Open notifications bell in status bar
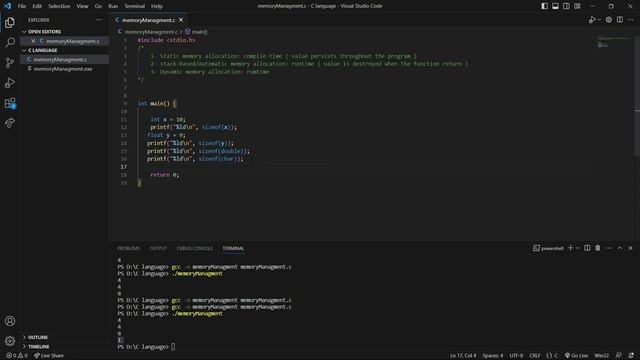 [x=631, y=356]
